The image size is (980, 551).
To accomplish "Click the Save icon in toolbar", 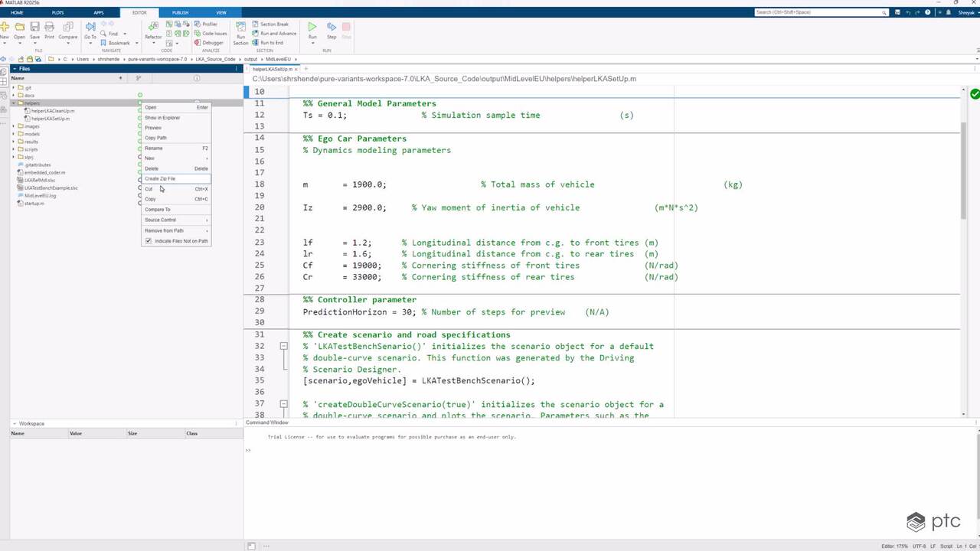I will click(x=34, y=30).
